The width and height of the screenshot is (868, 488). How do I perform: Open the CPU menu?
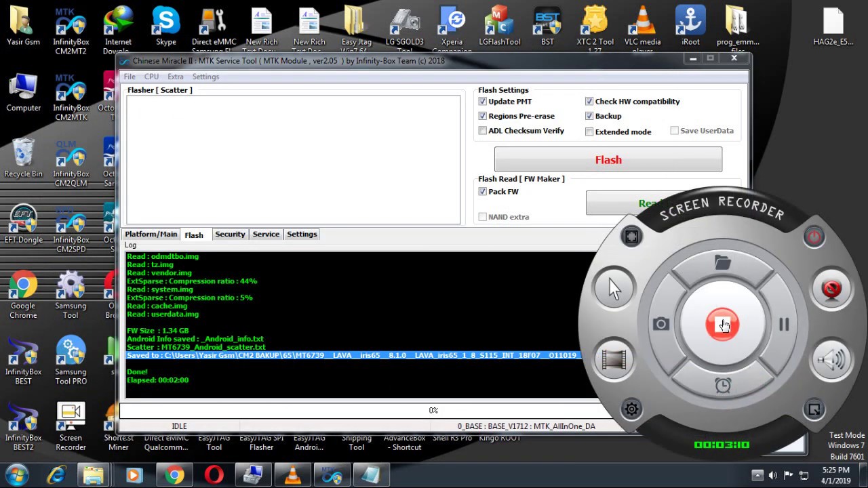(151, 77)
